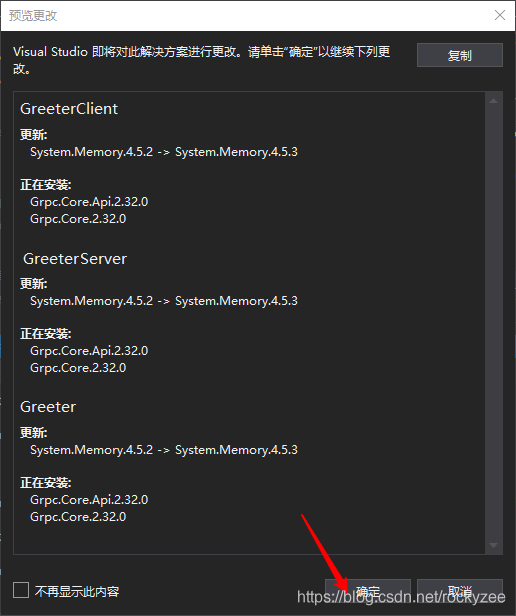Click Grpc.Core.2.32.0 under GreeterServer

tap(78, 368)
